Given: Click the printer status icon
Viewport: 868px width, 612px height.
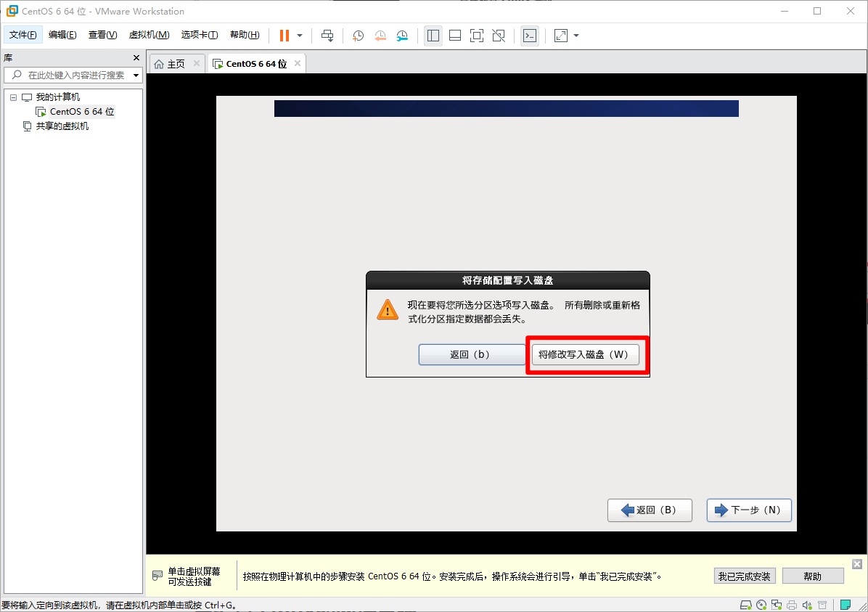Looking at the screenshot, I should coord(792,605).
